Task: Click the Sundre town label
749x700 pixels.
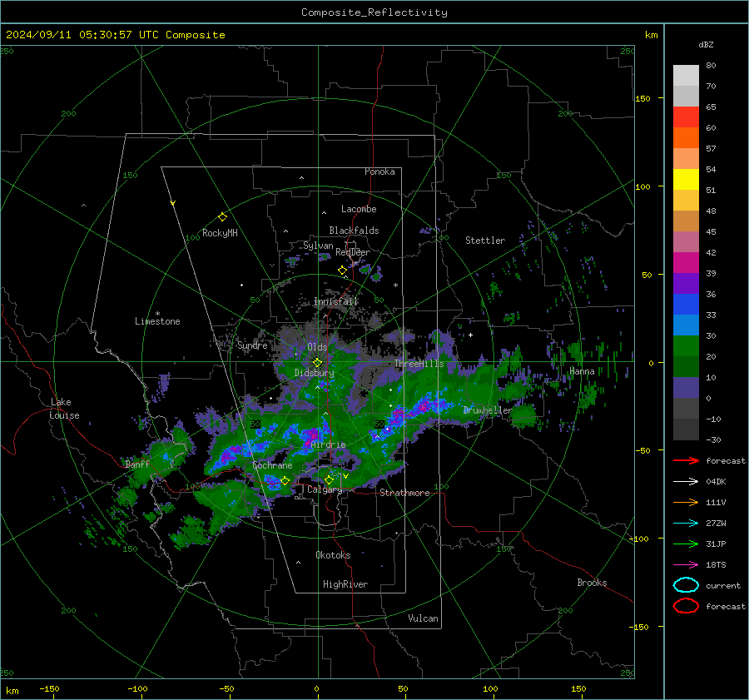Action: (x=252, y=345)
